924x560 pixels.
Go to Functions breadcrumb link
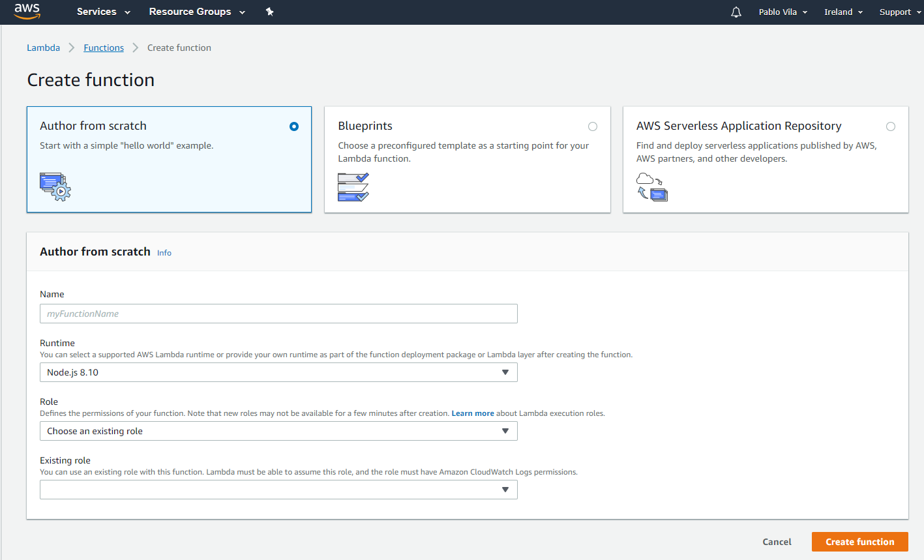click(x=104, y=48)
